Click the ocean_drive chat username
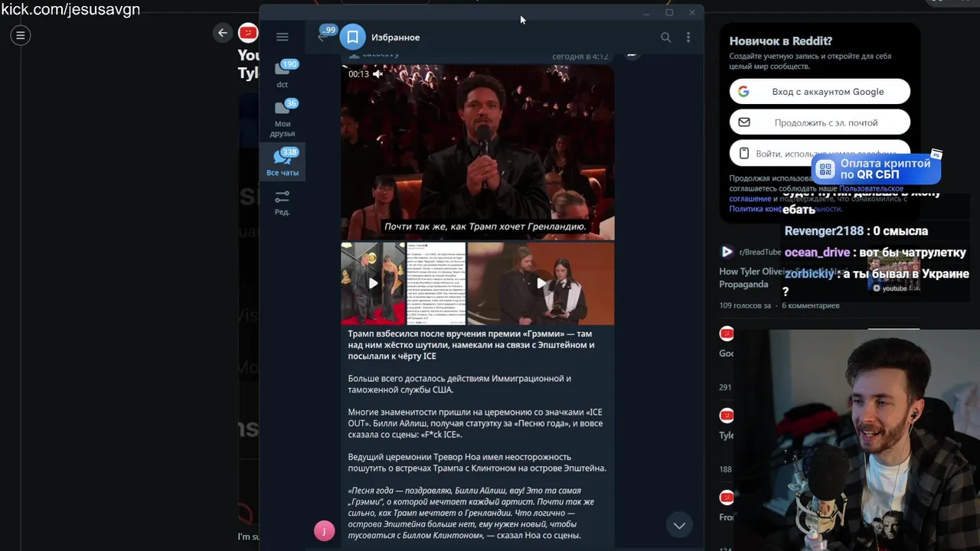This screenshot has width=980, height=551. [817, 253]
